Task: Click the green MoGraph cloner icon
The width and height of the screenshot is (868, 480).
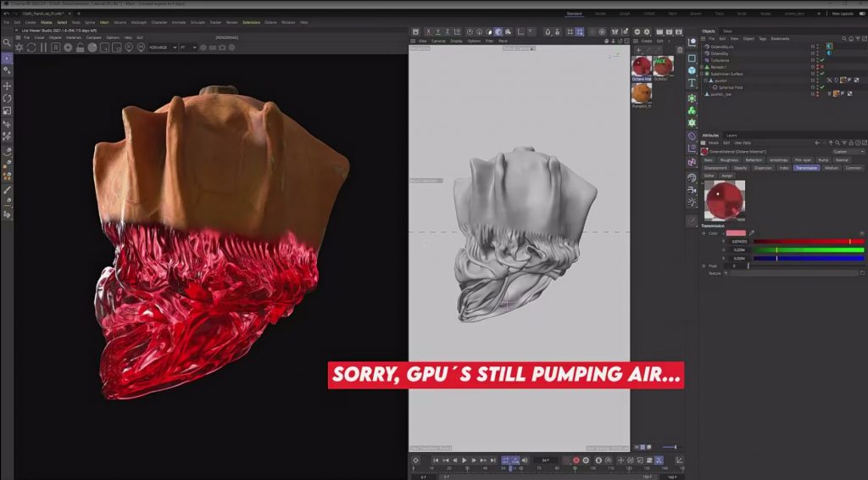Action: pos(692,111)
